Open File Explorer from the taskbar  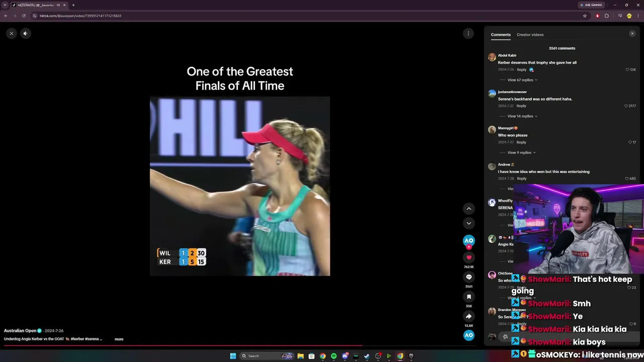300,356
